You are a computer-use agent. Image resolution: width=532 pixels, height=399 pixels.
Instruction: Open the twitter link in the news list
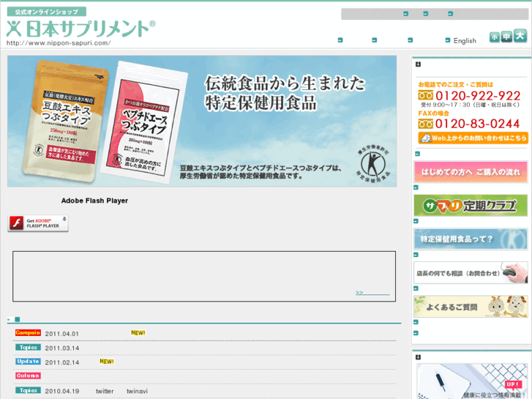(x=105, y=391)
